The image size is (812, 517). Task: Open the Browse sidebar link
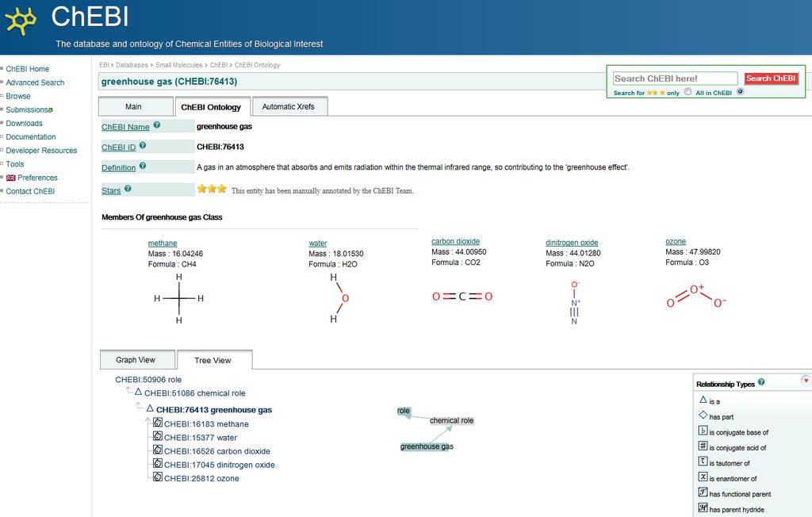point(18,97)
